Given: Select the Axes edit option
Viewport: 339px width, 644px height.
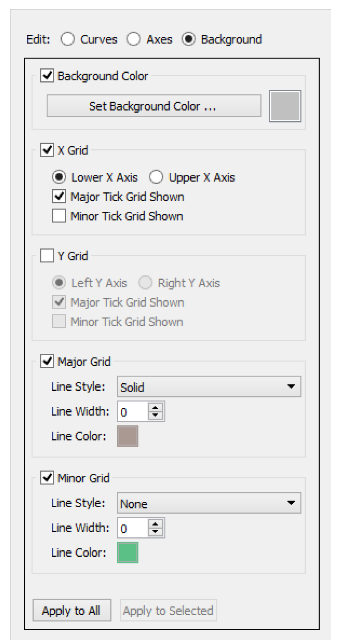Looking at the screenshot, I should pyautogui.click(x=134, y=39).
